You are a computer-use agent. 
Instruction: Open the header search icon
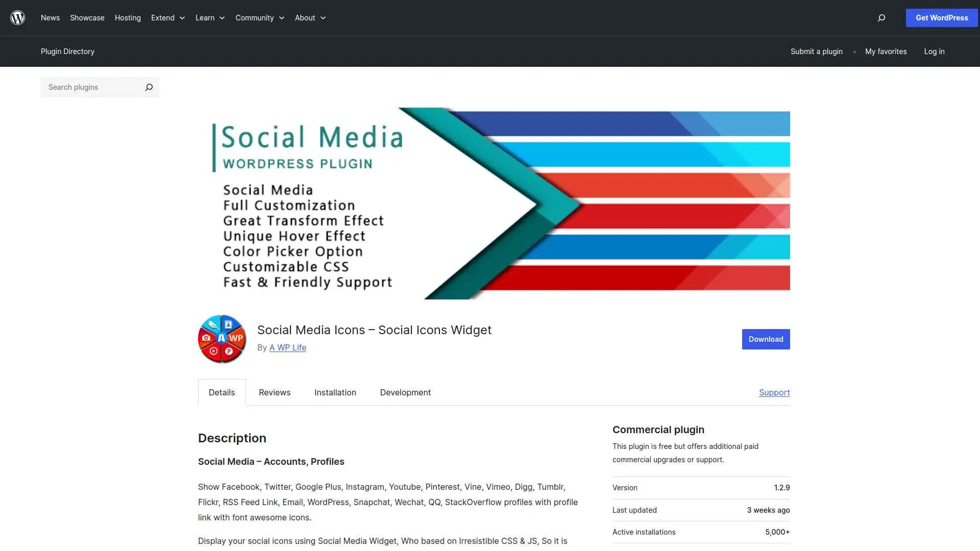tap(881, 18)
